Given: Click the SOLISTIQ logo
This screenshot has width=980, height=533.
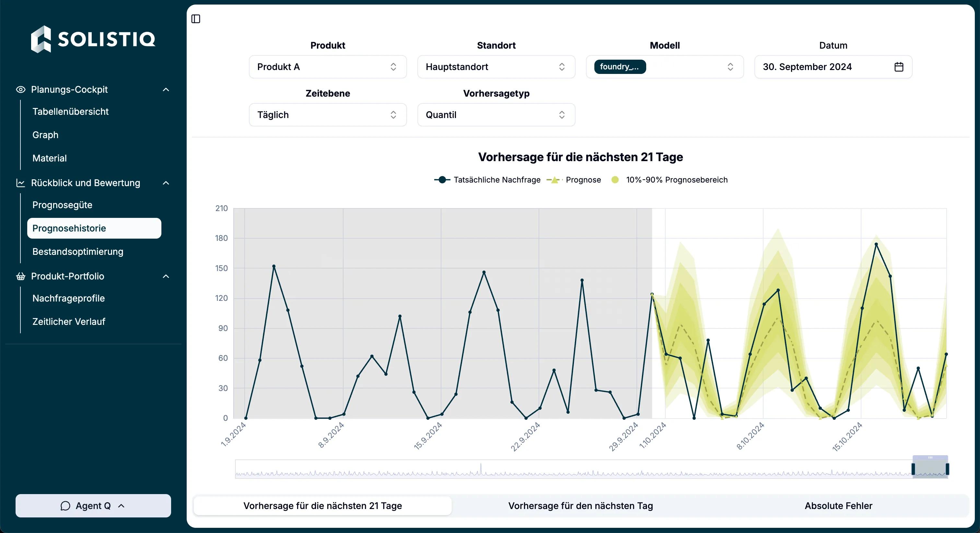Looking at the screenshot, I should [x=93, y=39].
